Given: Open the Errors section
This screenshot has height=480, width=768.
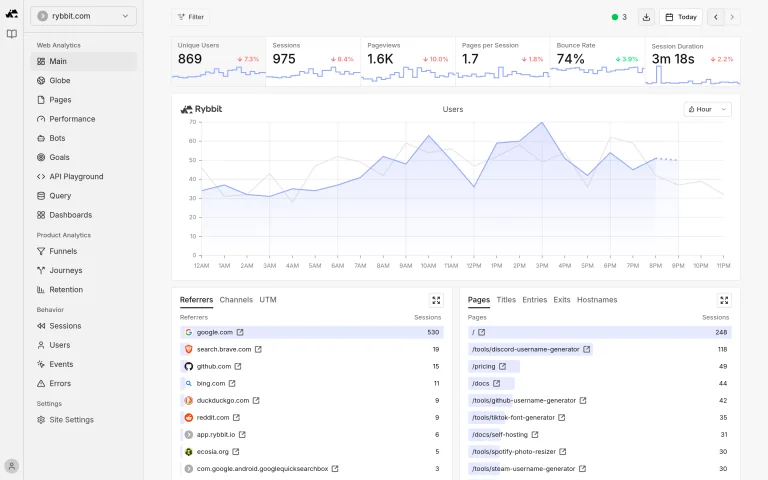Looking at the screenshot, I should (x=83, y=384).
